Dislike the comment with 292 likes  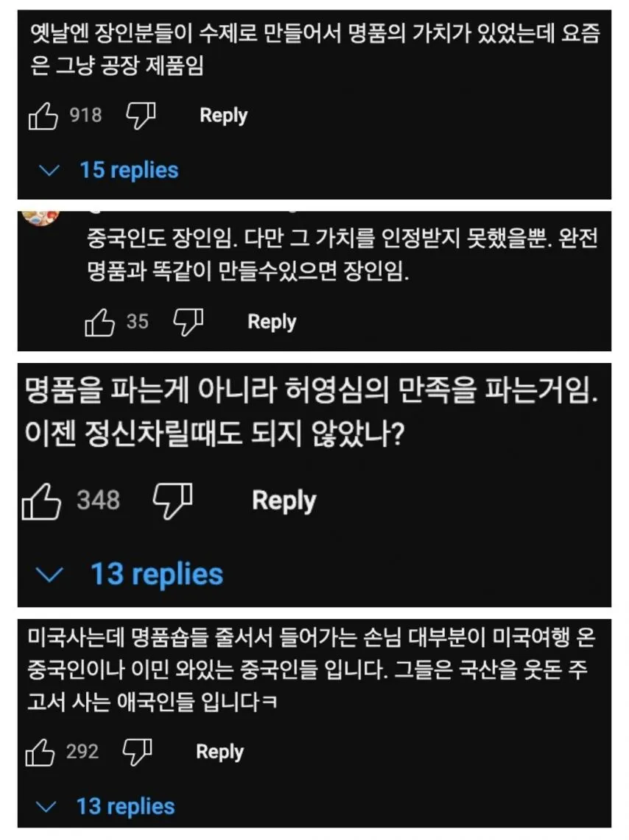(x=138, y=752)
